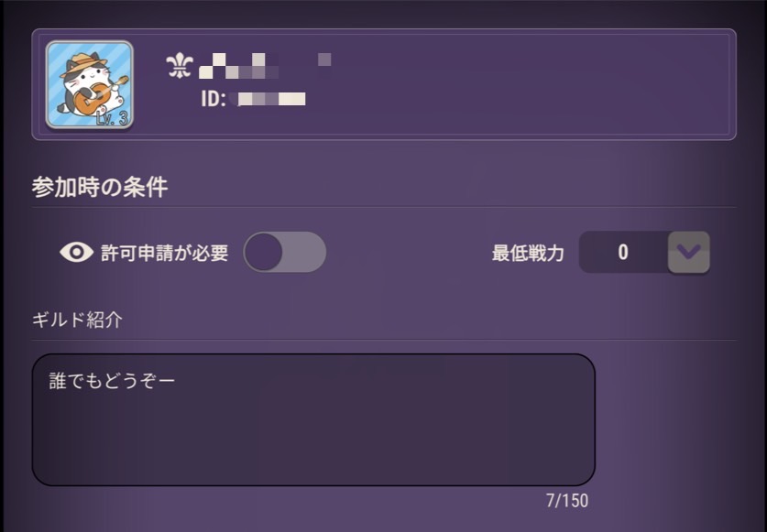Viewport: 767px width, 532px height.
Task: Click the ギルド紹介 section heading
Action: (77, 320)
